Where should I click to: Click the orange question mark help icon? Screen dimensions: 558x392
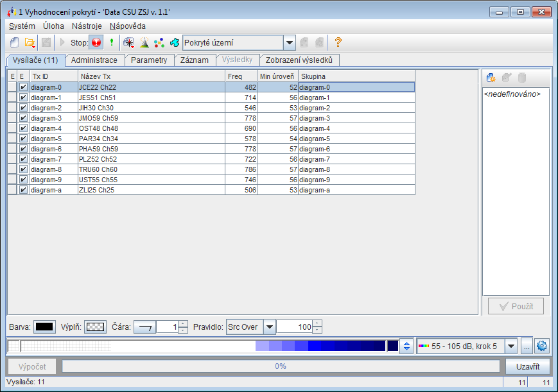(338, 43)
